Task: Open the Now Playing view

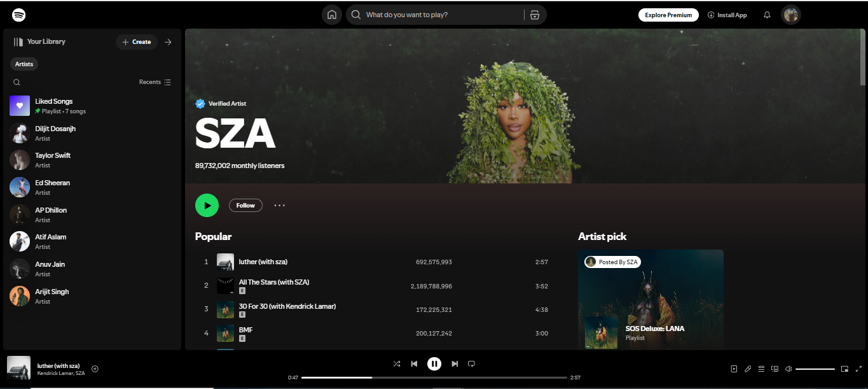Action: 734,369
